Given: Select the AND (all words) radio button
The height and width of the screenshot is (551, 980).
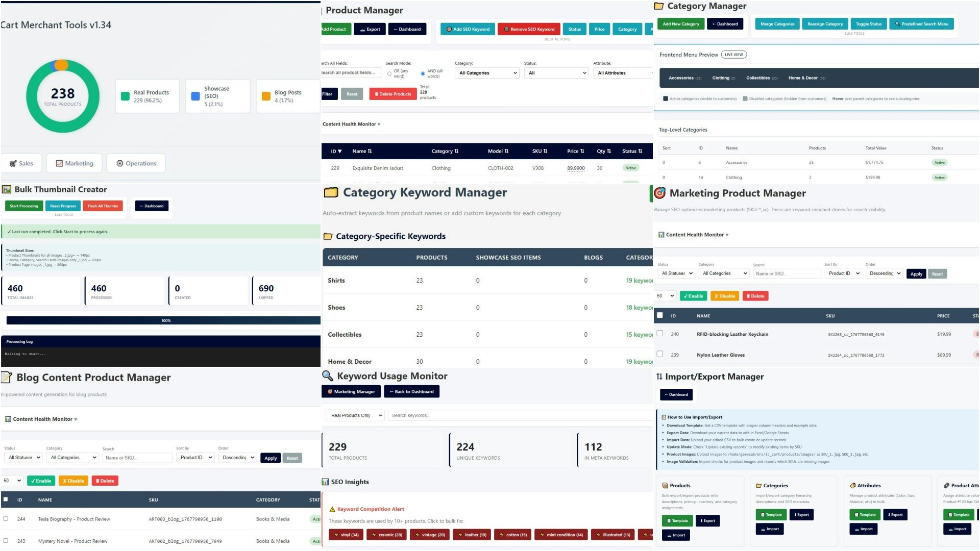Looking at the screenshot, I should tap(422, 73).
